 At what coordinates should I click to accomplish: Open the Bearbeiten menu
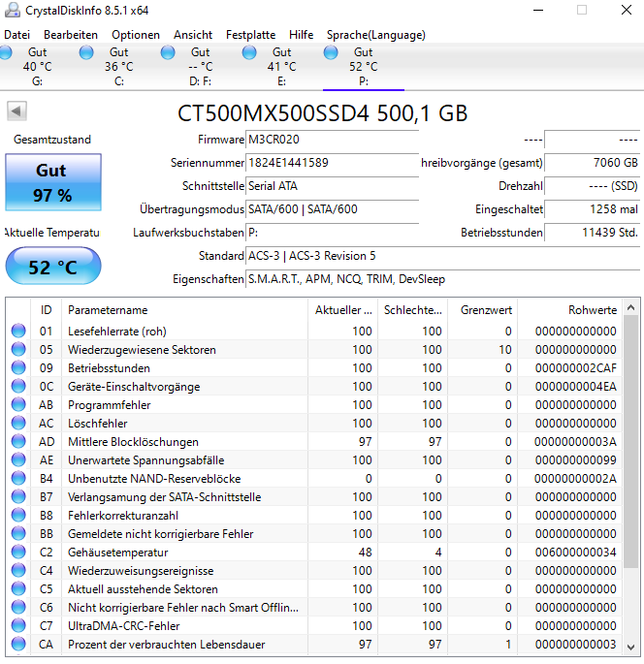pos(71,35)
